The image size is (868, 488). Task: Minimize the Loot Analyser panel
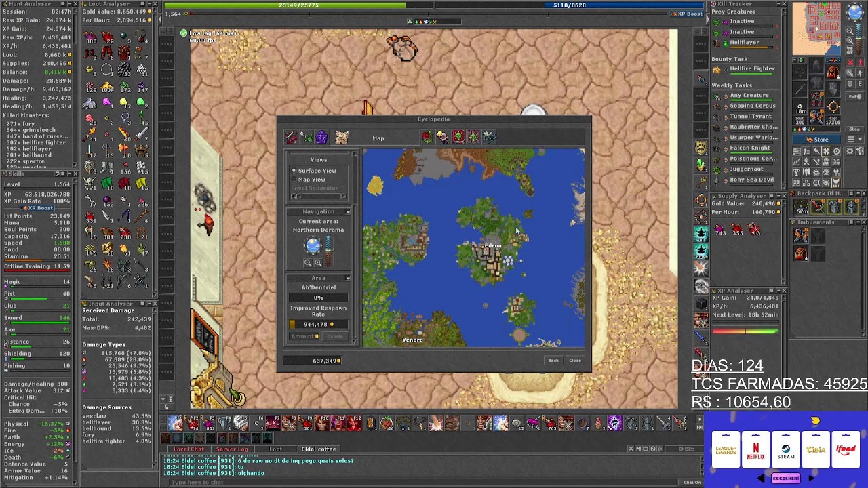(x=149, y=4)
